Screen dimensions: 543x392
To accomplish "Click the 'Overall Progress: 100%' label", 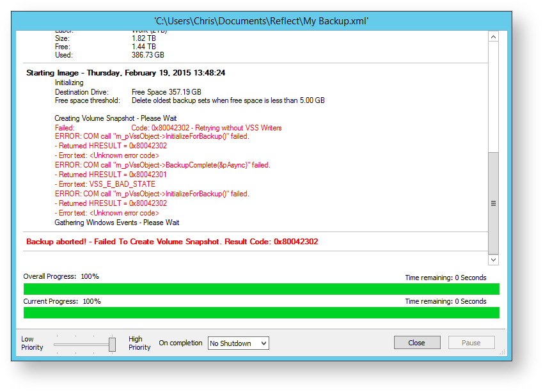I will tap(61, 276).
